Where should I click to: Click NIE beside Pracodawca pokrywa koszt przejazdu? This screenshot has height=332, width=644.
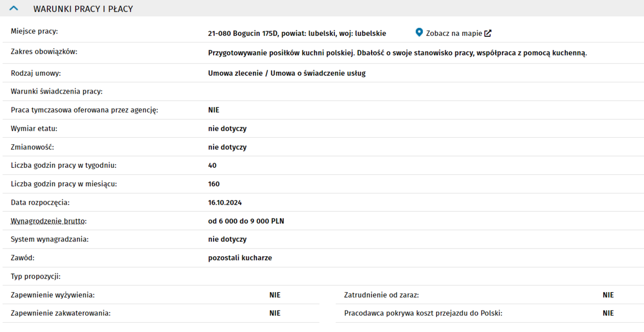tap(608, 313)
